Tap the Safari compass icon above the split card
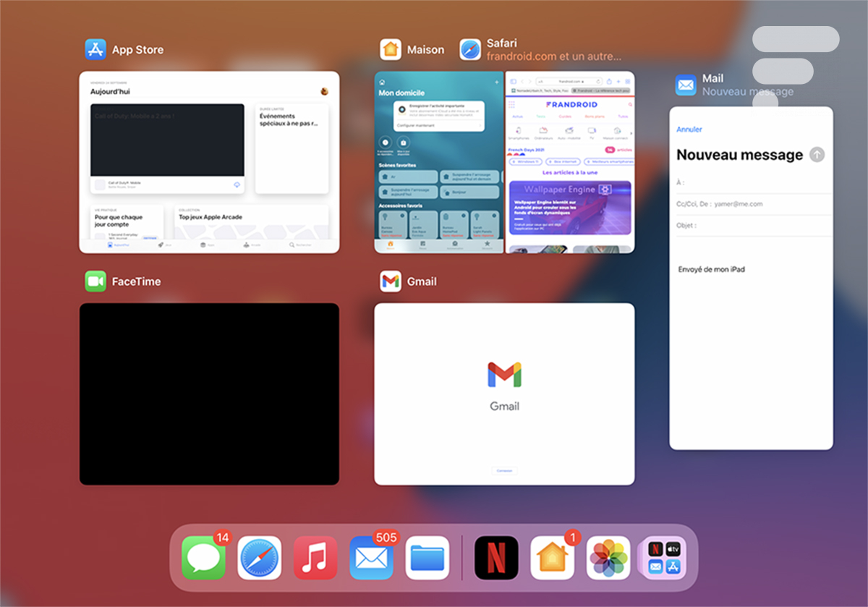The height and width of the screenshot is (607, 868). [x=470, y=49]
